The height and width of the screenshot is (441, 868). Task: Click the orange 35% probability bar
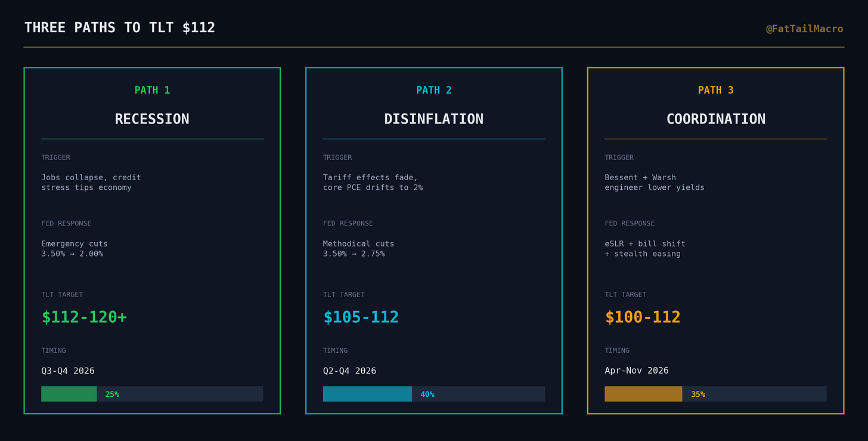pyautogui.click(x=643, y=394)
